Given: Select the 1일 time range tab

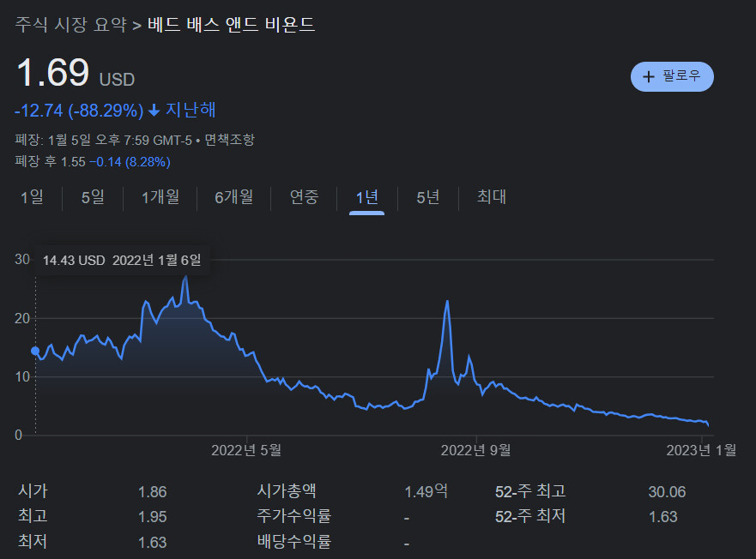Looking at the screenshot, I should [32, 197].
